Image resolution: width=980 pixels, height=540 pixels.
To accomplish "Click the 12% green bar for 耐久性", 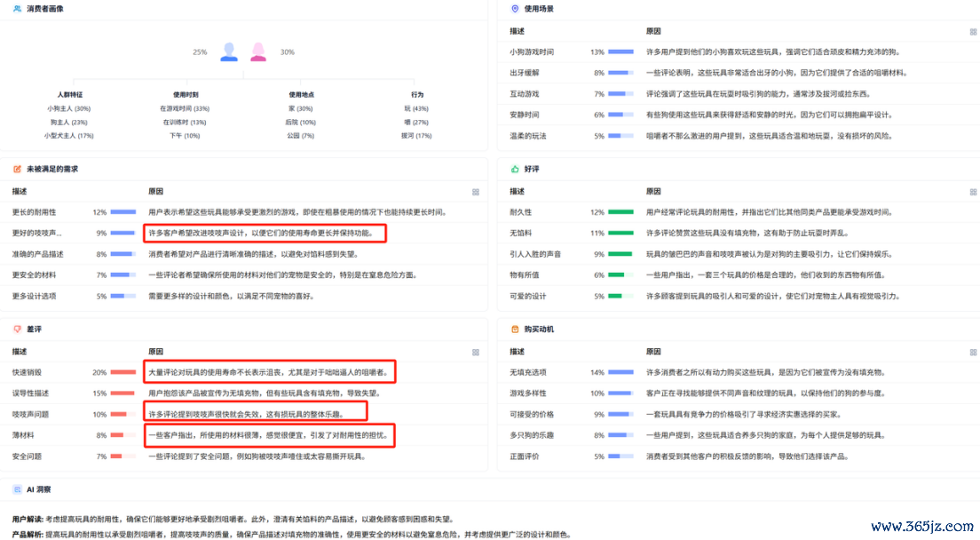I will point(620,212).
